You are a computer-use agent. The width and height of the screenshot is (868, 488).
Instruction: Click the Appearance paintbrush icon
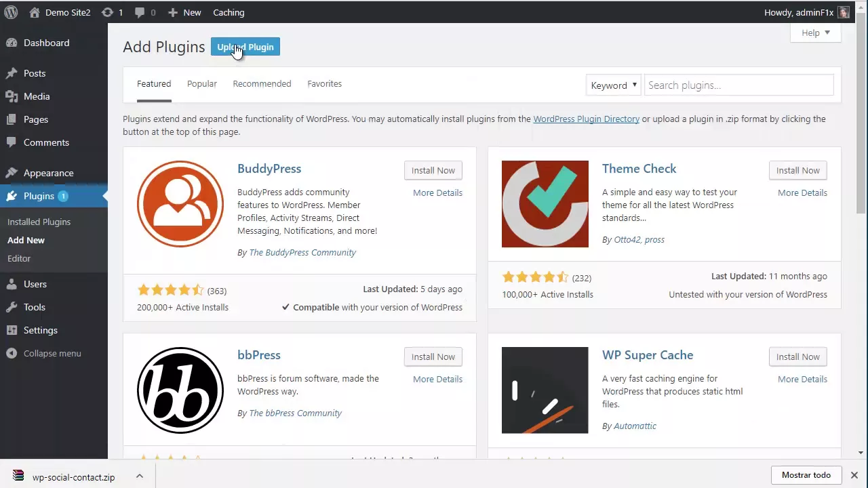tap(12, 173)
